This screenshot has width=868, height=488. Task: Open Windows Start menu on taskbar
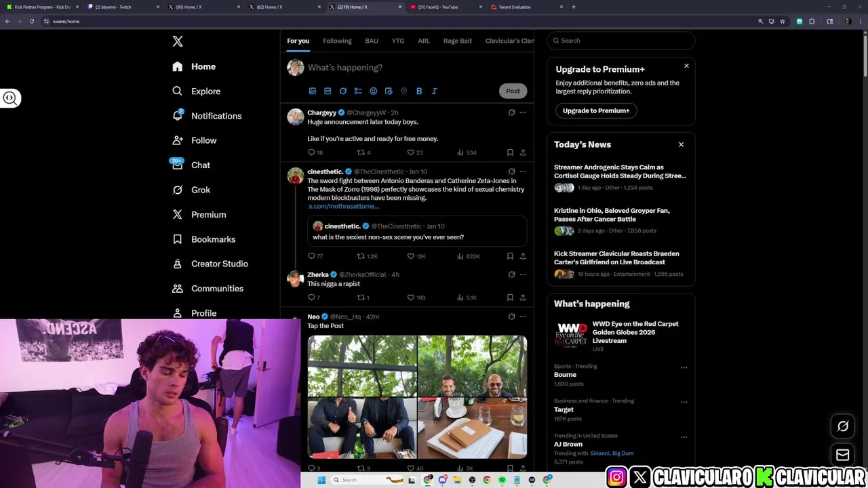(x=321, y=480)
